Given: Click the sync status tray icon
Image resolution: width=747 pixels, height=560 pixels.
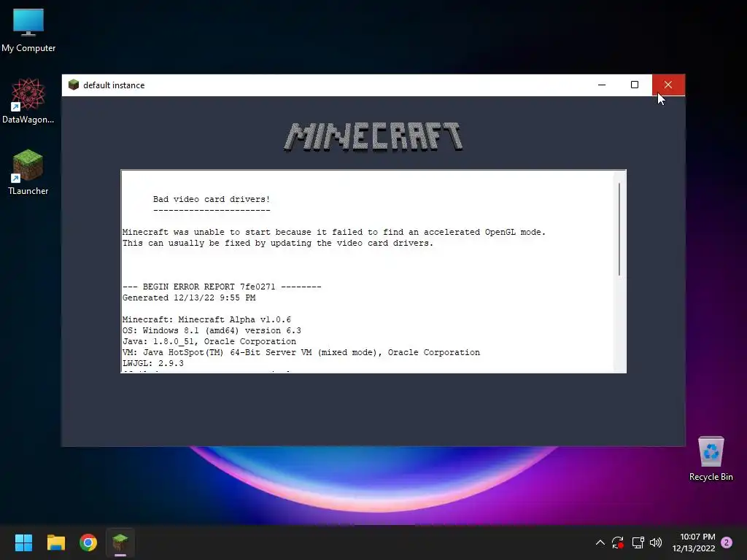Looking at the screenshot, I should coord(618,542).
